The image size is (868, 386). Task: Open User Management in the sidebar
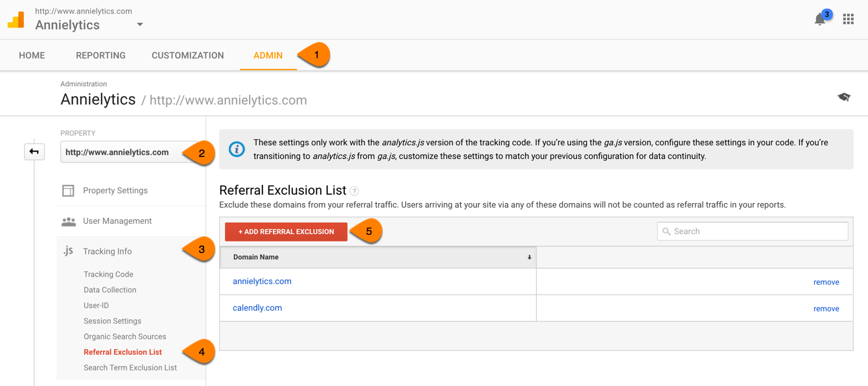point(117,221)
